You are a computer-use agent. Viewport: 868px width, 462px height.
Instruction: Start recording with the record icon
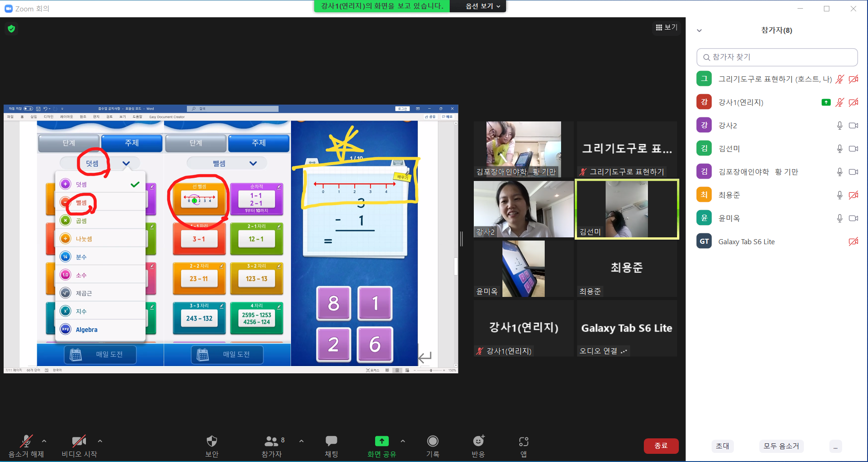coord(433,441)
